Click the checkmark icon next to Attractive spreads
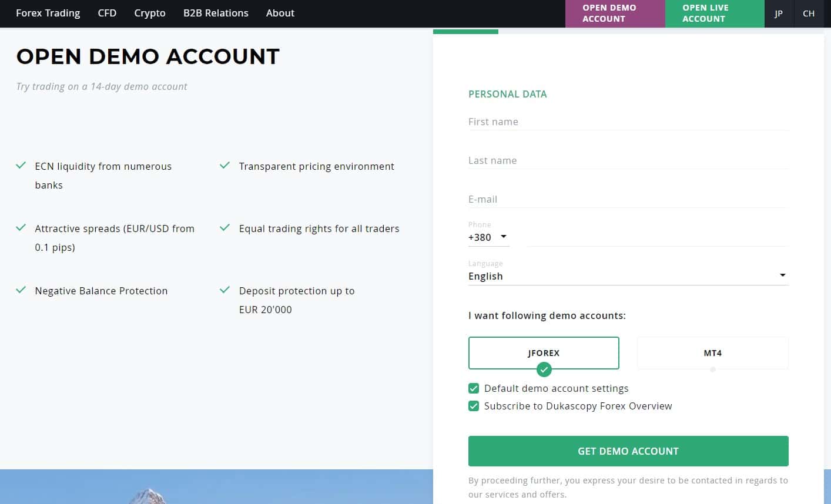The width and height of the screenshot is (831, 504). (21, 228)
